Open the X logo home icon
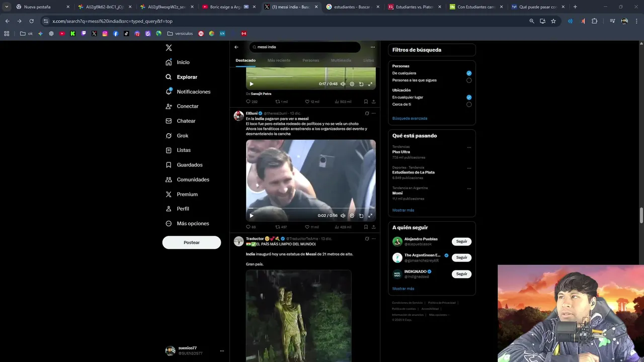Screen dimensions: 644x362 (169, 48)
